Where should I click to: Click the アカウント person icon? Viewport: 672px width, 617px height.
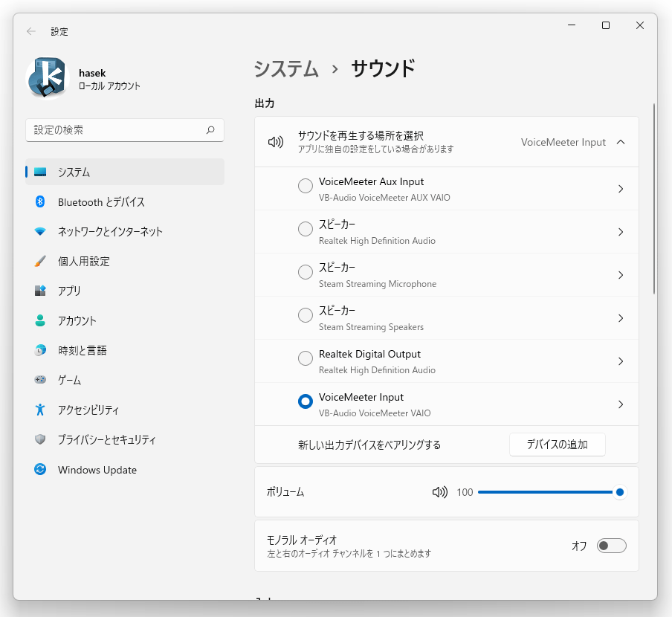40,320
